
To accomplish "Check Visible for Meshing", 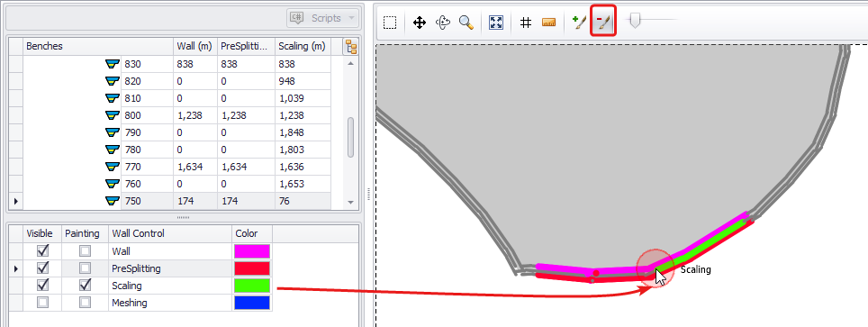I will click(42, 303).
